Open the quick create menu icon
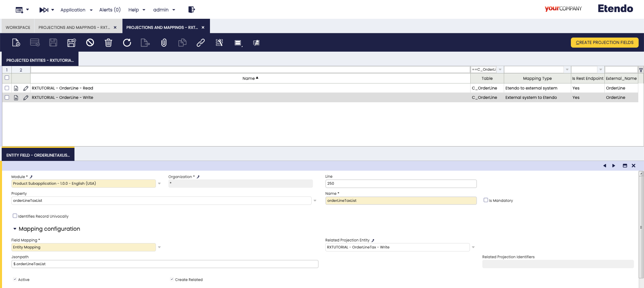The width and height of the screenshot is (644, 288). point(22,10)
